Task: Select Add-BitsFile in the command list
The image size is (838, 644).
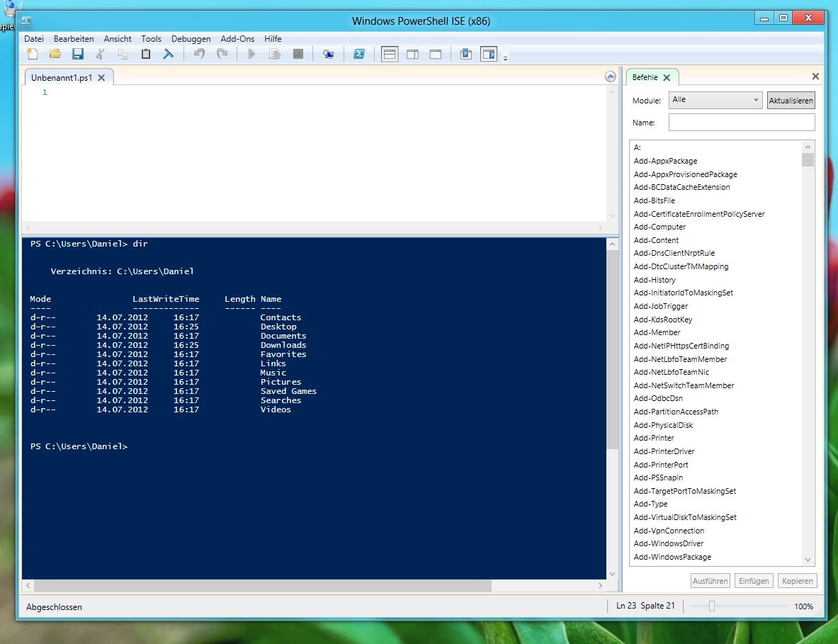Action: (654, 200)
